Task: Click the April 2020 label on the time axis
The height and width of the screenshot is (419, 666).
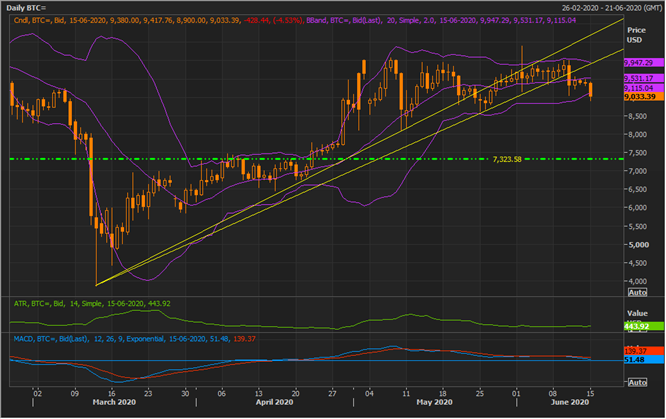Action: coord(274,402)
